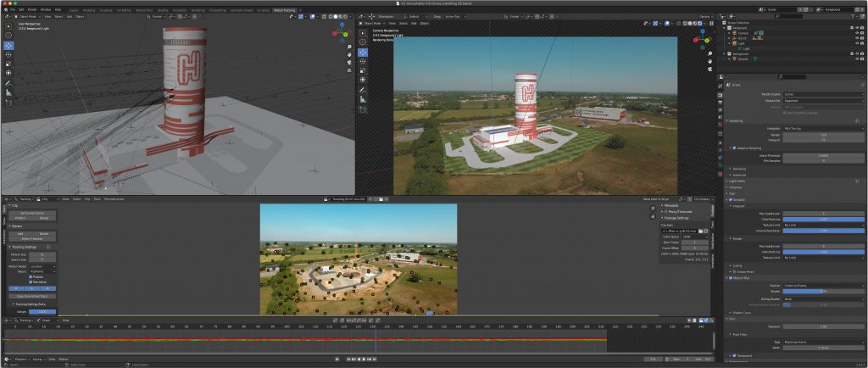The width and height of the screenshot is (868, 368).
Task: Open the Playback menu in timeline
Action: (21, 360)
